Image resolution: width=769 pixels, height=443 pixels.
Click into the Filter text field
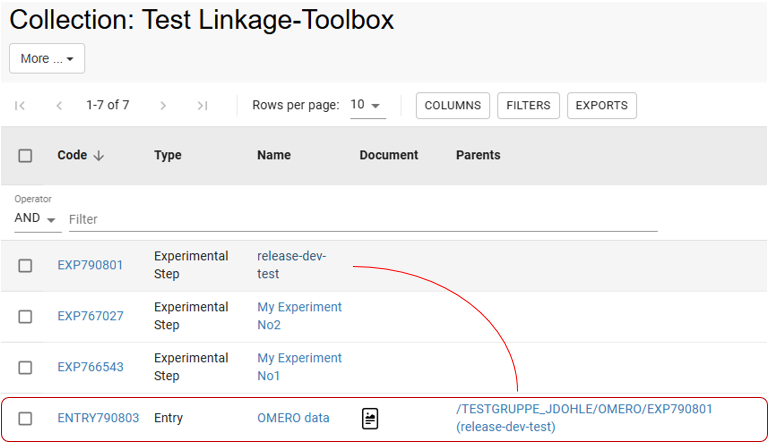(360, 218)
